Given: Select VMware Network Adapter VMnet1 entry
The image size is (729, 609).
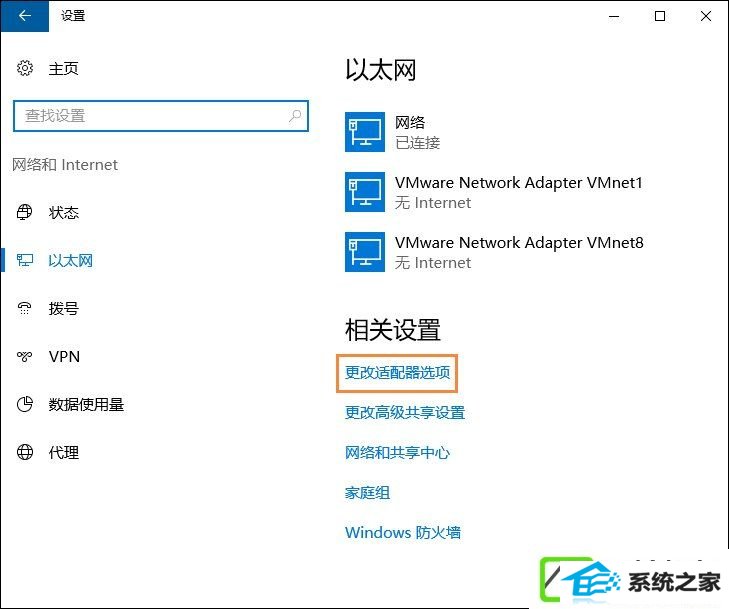Looking at the screenshot, I should pyautogui.click(x=494, y=192).
